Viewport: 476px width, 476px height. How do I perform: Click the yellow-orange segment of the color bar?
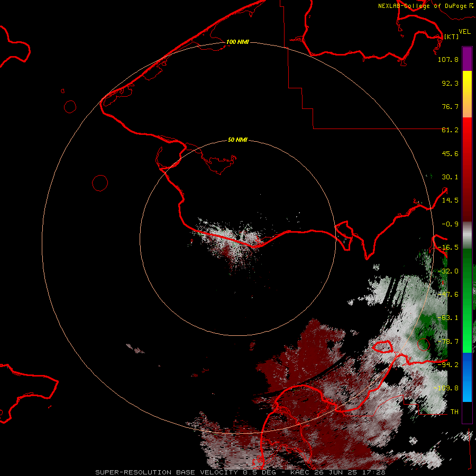[x=467, y=94]
